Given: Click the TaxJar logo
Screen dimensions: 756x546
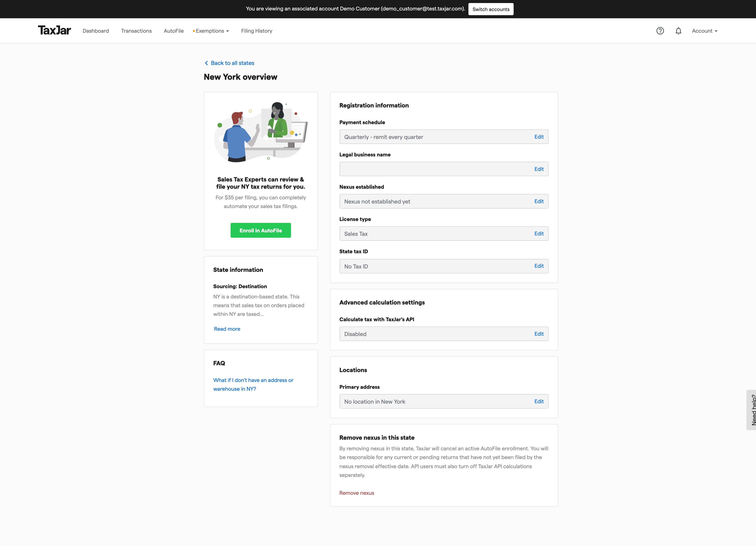Looking at the screenshot, I should coord(54,30).
